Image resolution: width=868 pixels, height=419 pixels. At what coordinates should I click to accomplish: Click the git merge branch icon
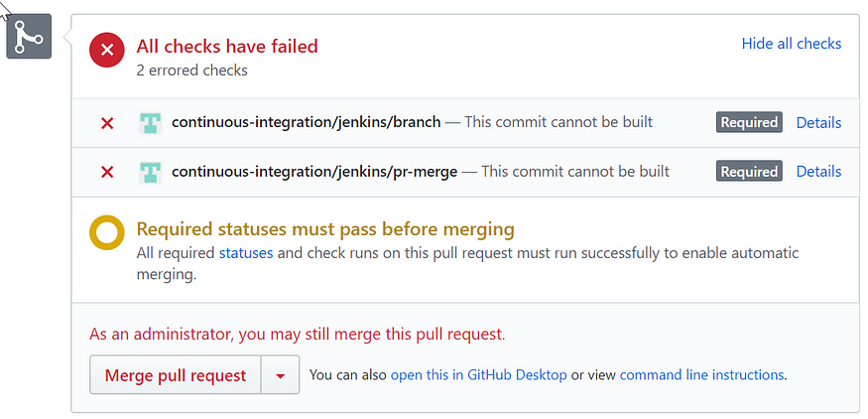[29, 37]
